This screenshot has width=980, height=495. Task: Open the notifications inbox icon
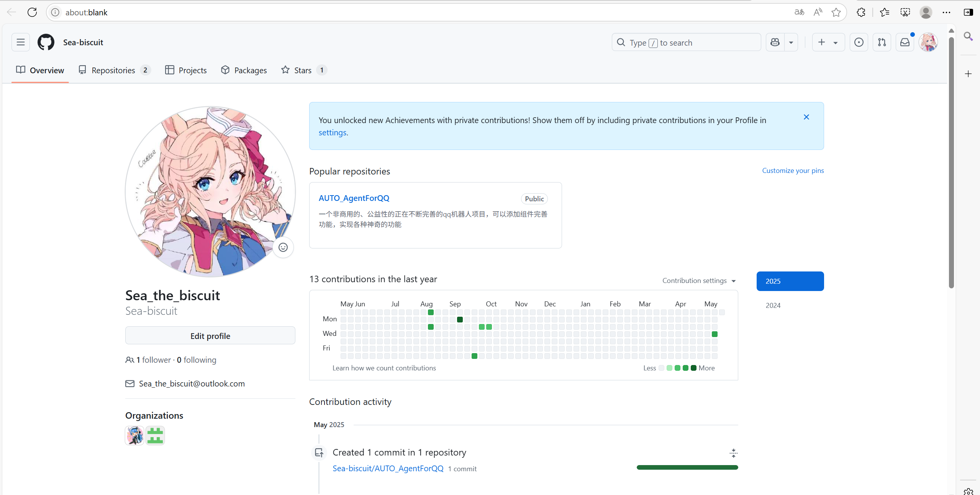coord(905,42)
